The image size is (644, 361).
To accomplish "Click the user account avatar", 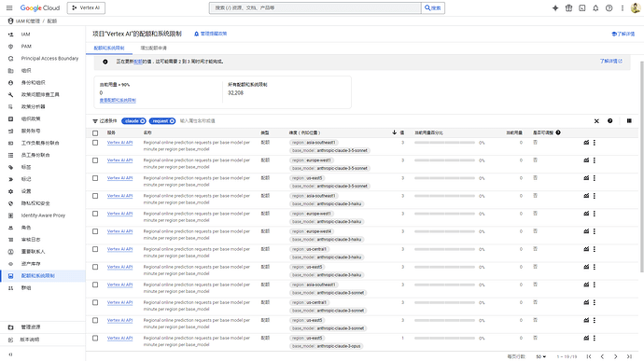I will (635, 7).
